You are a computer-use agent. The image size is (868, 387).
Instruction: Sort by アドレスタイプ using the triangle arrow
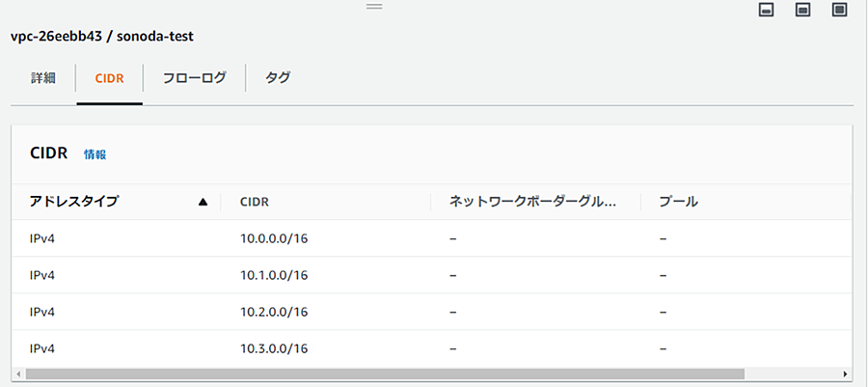pos(203,202)
